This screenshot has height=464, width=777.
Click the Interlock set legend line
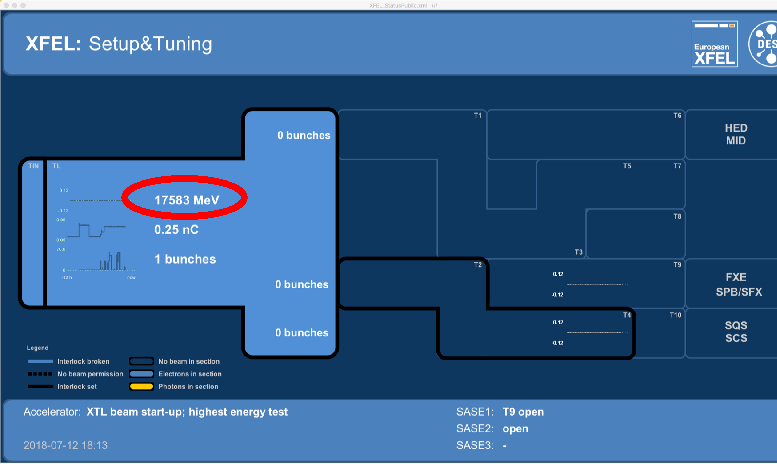40,386
